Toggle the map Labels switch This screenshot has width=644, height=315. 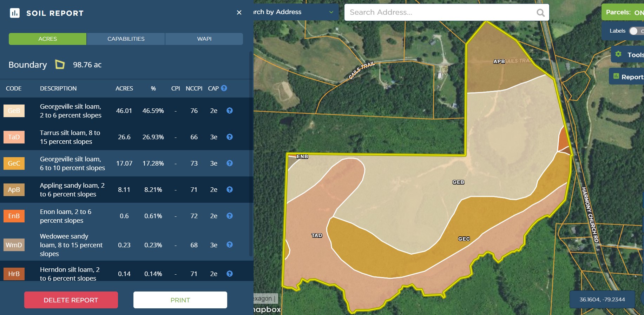tap(636, 31)
